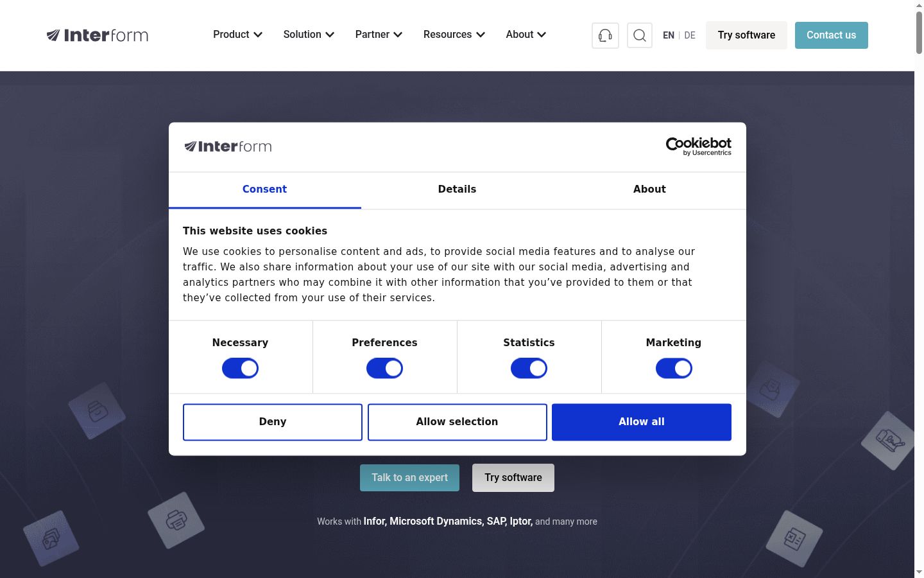Expand the Product dropdown menu
This screenshot has width=924, height=578.
237,35
